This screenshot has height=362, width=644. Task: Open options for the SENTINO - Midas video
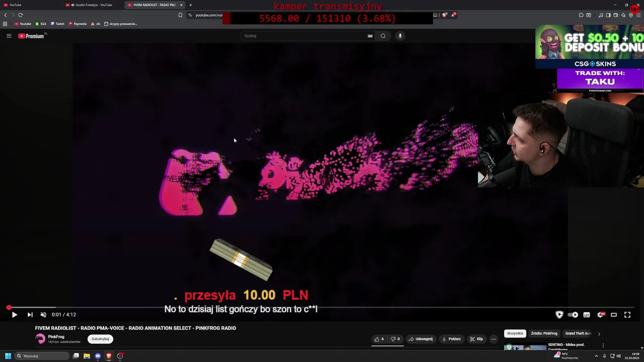(603, 345)
